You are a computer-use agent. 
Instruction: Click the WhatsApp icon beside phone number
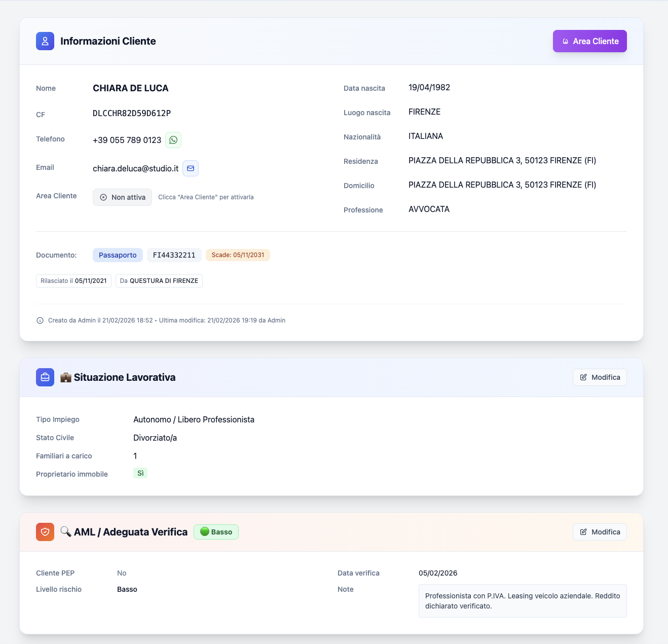pyautogui.click(x=173, y=140)
